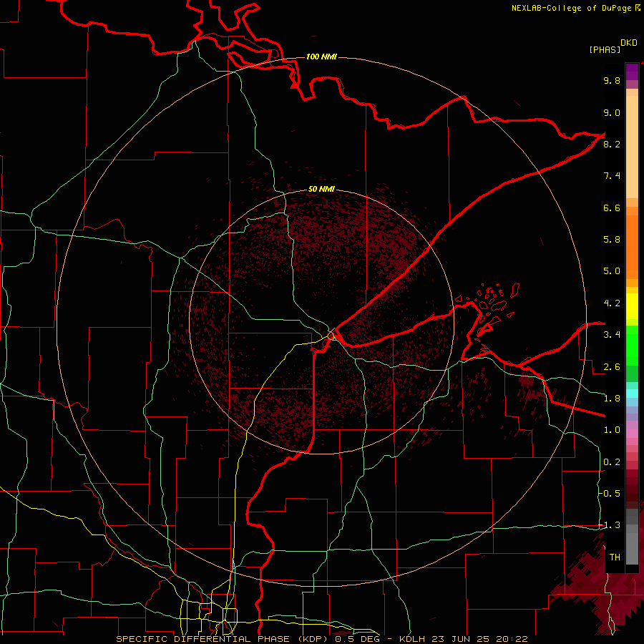
Task: Click the 2.6 scale value
Action: pyautogui.click(x=612, y=367)
